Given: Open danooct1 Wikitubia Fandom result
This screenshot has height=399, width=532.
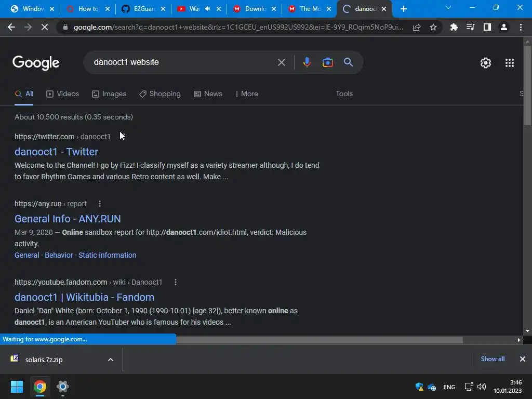Looking at the screenshot, I should click(x=84, y=297).
